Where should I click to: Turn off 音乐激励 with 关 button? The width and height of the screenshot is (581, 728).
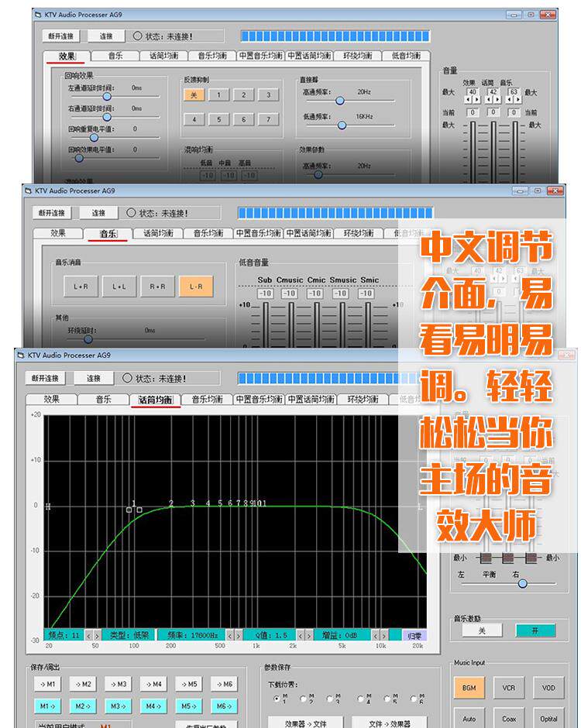[482, 630]
